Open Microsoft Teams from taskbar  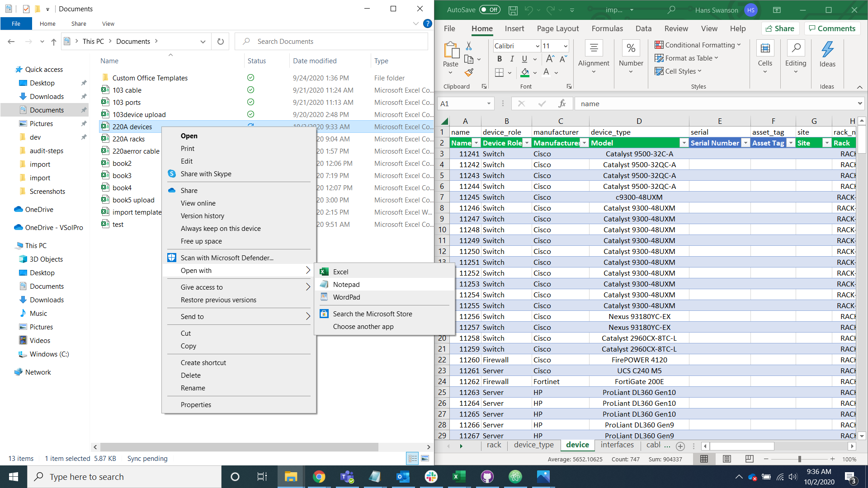point(347,477)
